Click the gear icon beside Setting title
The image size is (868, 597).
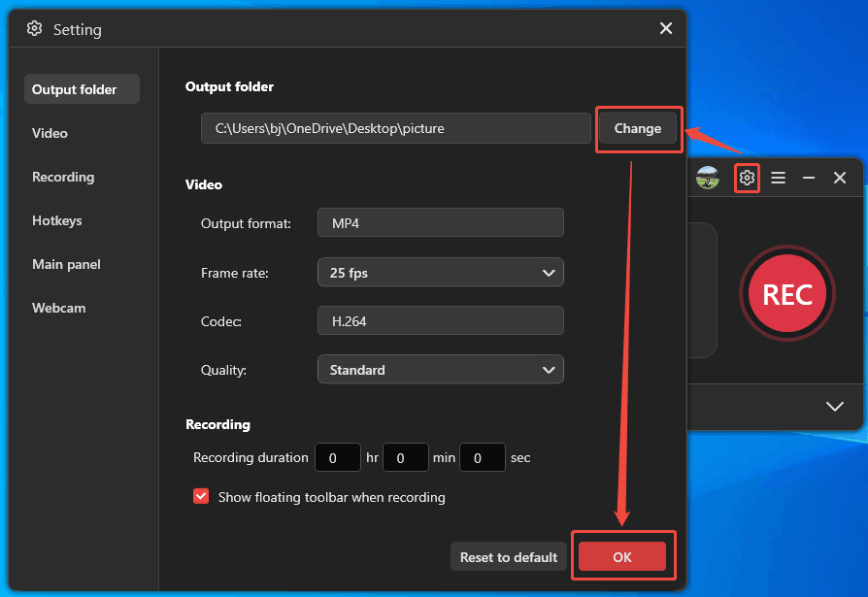[34, 29]
